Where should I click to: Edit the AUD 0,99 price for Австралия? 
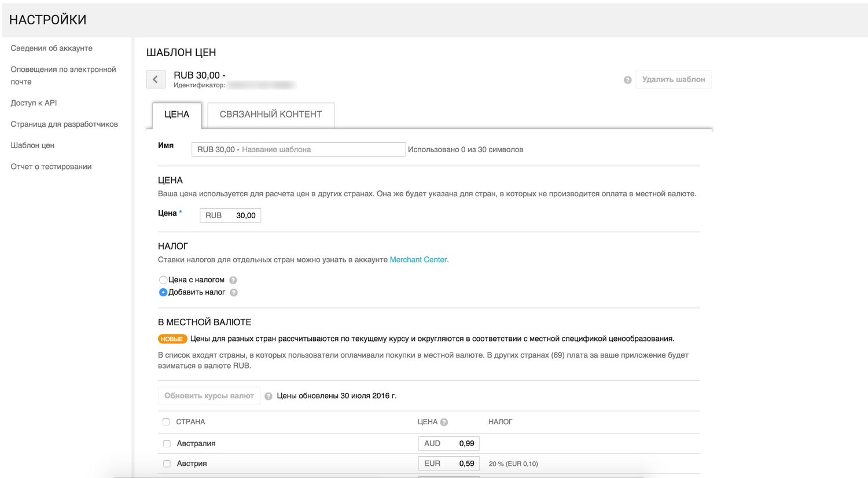[x=449, y=444]
